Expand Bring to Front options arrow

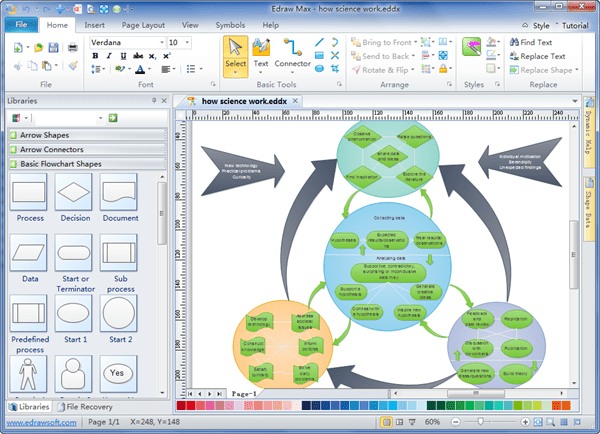pos(416,42)
